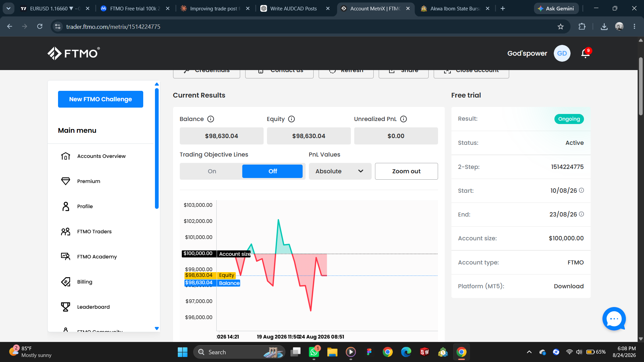Click the FTMO Academy icon
Viewport: 644px width, 362px height.
point(66,257)
